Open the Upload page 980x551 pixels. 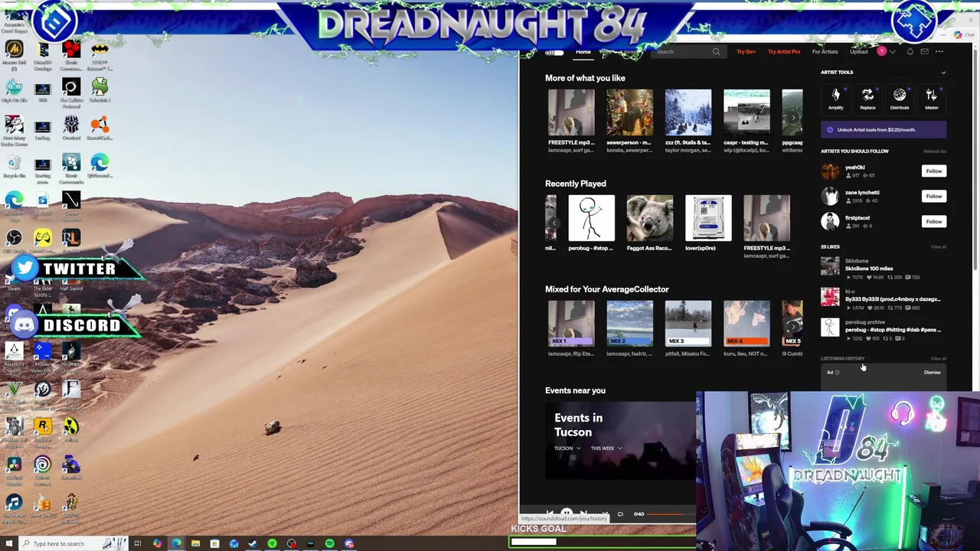tap(858, 51)
